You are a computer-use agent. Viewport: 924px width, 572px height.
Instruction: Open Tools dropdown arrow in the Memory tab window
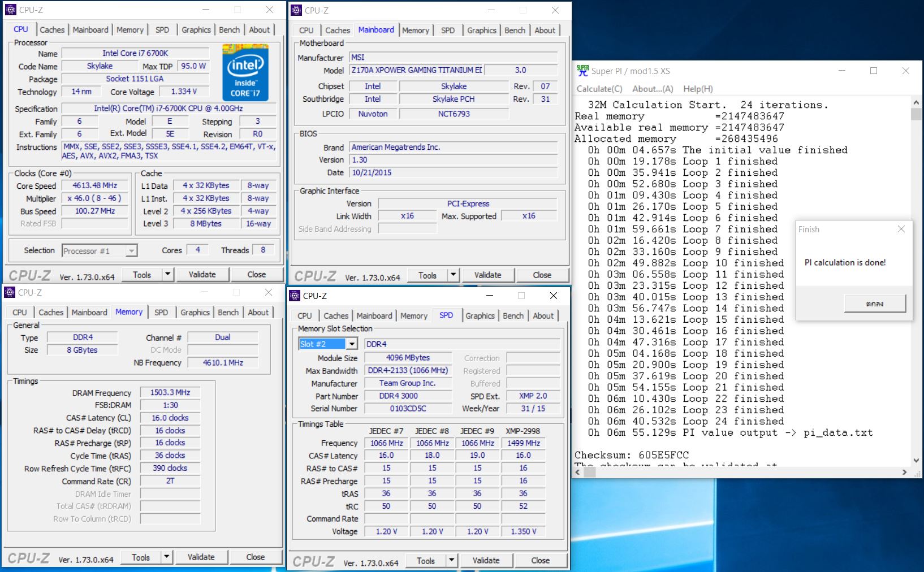click(166, 557)
